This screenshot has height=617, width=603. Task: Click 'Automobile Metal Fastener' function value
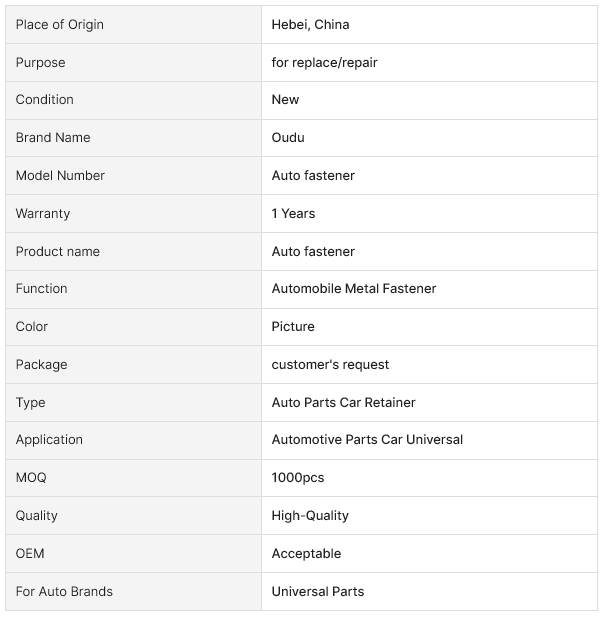pyautogui.click(x=354, y=288)
